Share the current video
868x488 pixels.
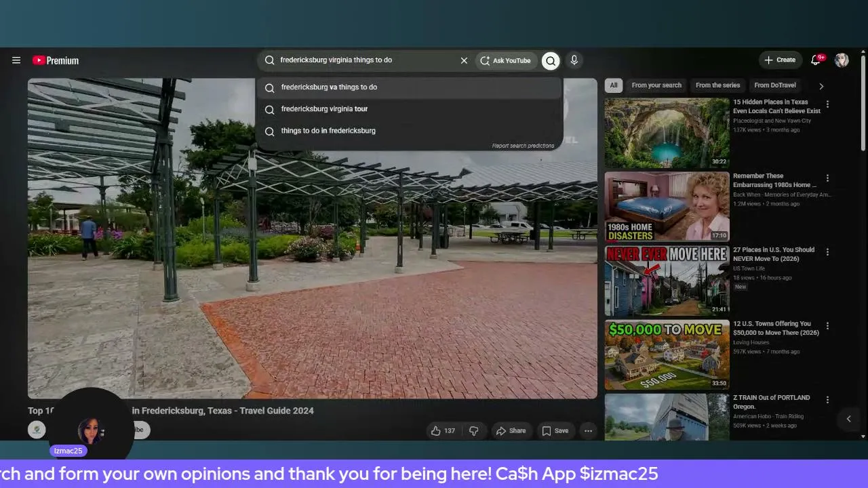[511, 430]
